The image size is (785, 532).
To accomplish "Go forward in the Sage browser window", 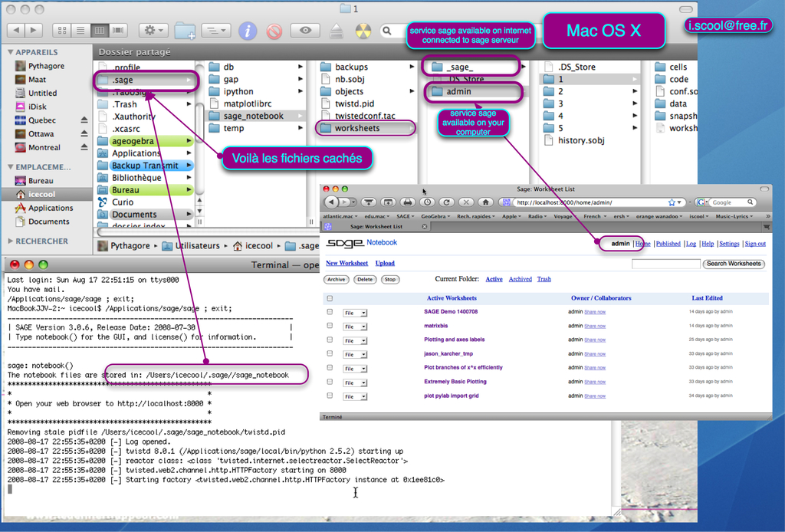I will click(346, 202).
